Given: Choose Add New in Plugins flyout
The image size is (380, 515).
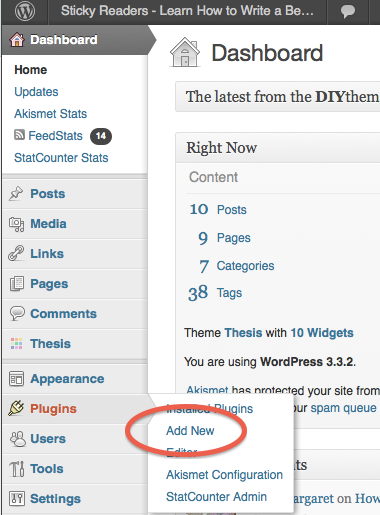Looking at the screenshot, I should point(190,431).
